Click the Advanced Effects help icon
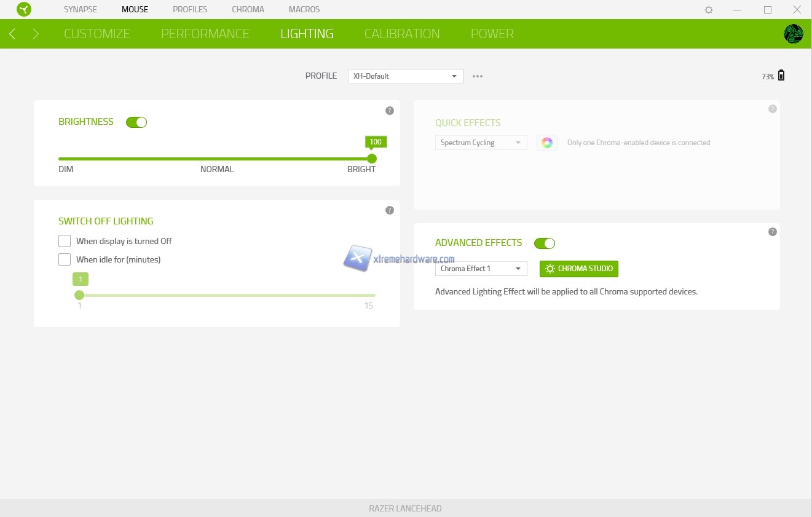Viewport: 812px width, 517px height. [773, 232]
